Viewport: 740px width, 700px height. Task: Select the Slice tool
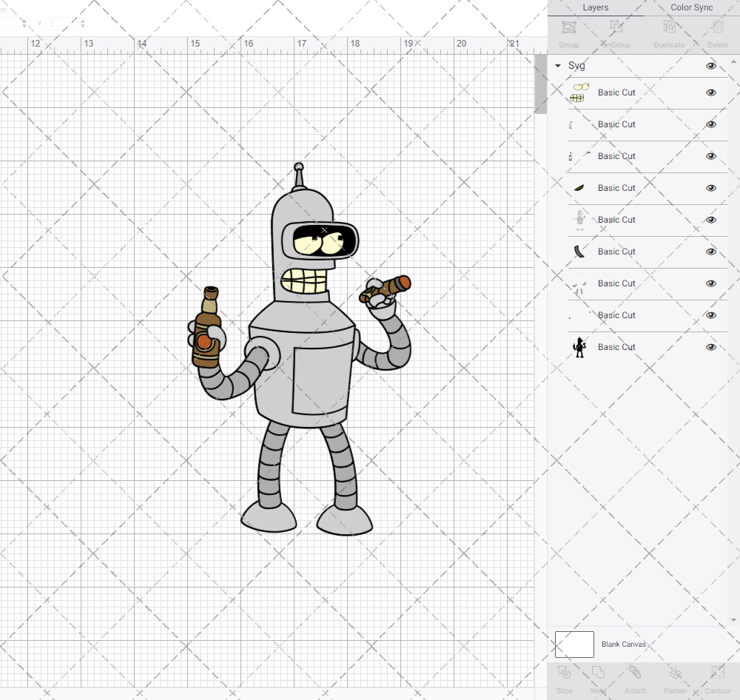point(564,677)
